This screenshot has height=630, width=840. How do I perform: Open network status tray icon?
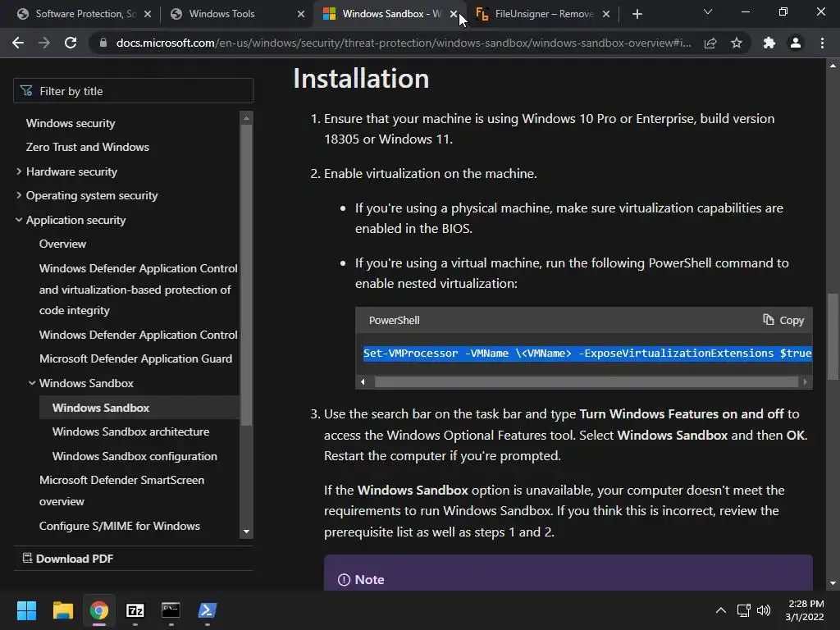point(743,610)
